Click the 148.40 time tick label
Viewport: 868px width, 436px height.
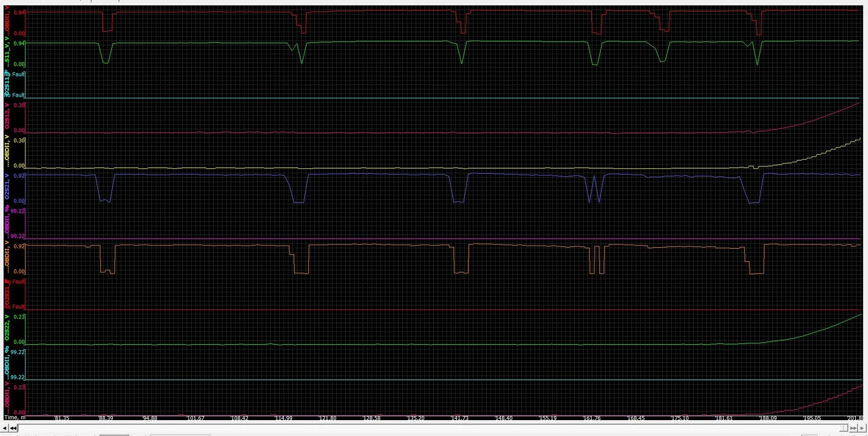(503, 418)
